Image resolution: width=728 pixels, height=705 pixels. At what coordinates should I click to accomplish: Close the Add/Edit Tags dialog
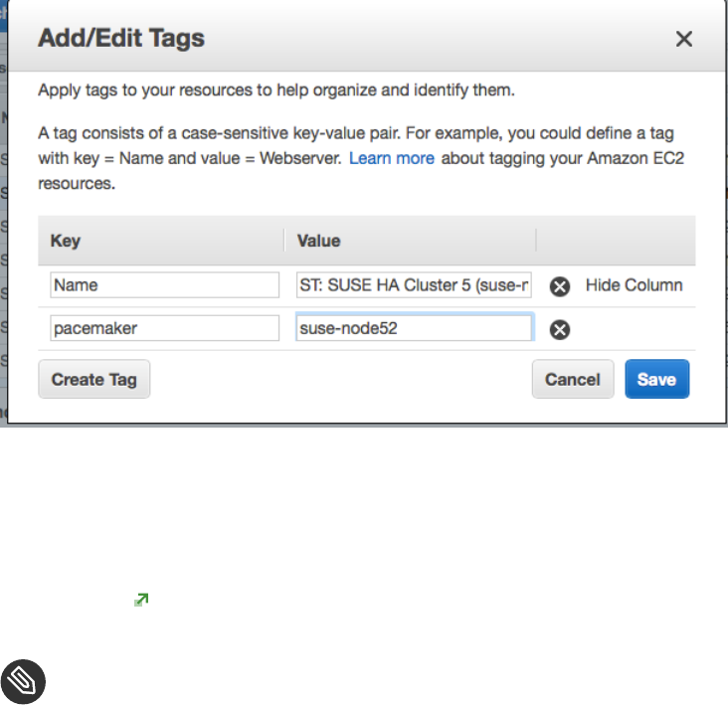coord(683,40)
